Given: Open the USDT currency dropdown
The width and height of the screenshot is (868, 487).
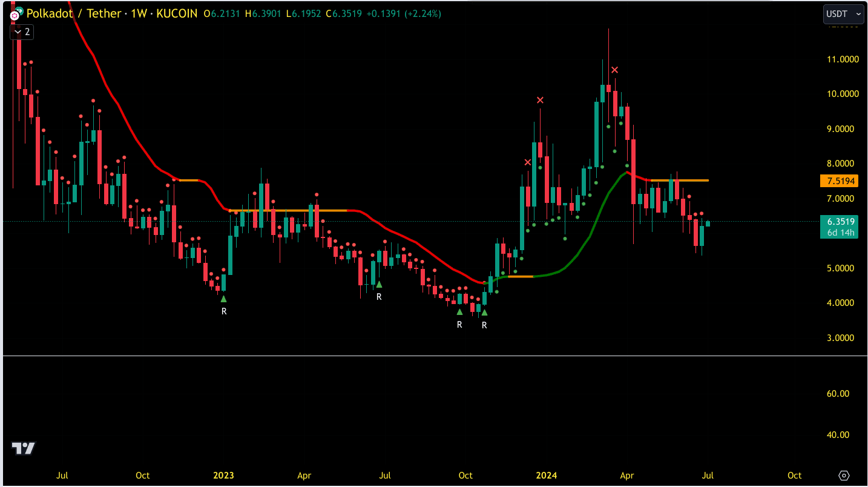Looking at the screenshot, I should (x=843, y=13).
